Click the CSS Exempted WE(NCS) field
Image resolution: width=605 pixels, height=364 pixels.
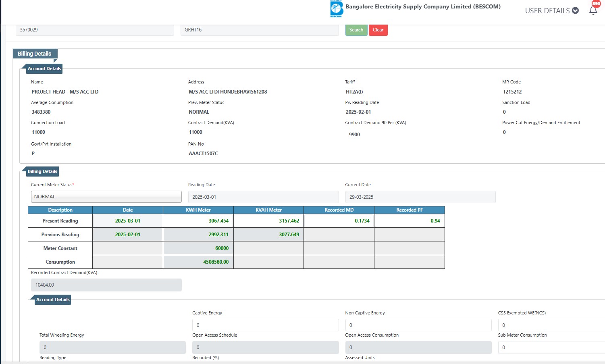(x=551, y=325)
